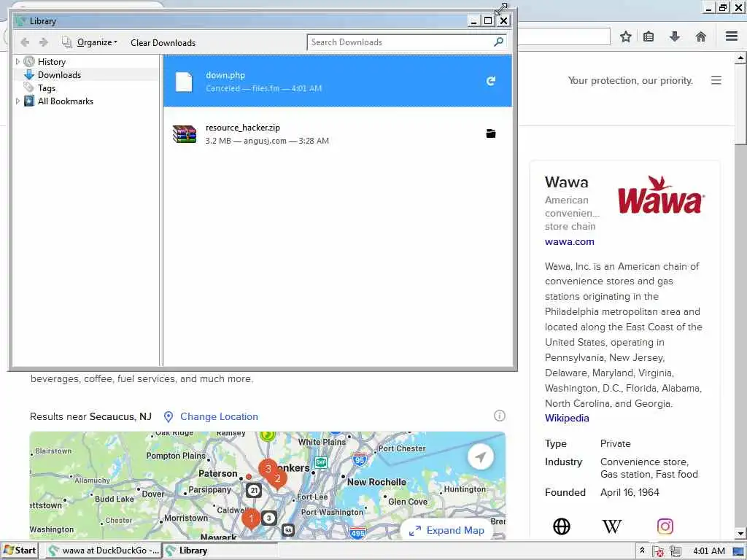
Task: Select map marker number 1
Action: [251, 519]
